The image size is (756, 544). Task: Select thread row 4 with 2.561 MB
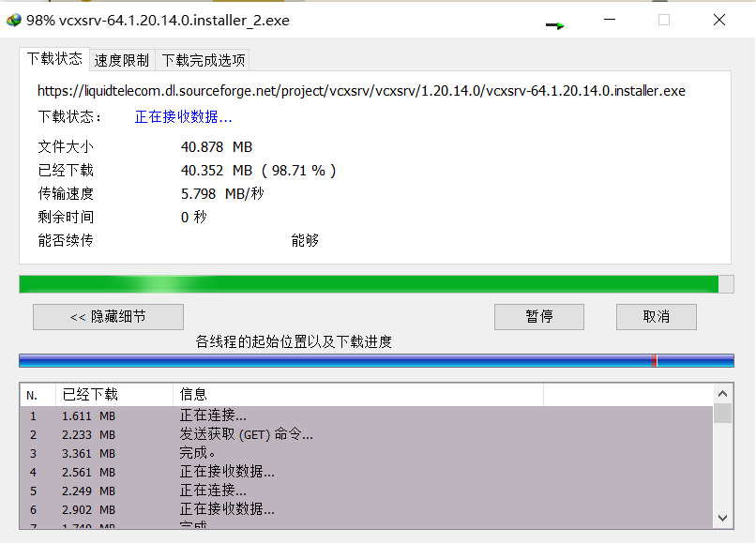367,472
